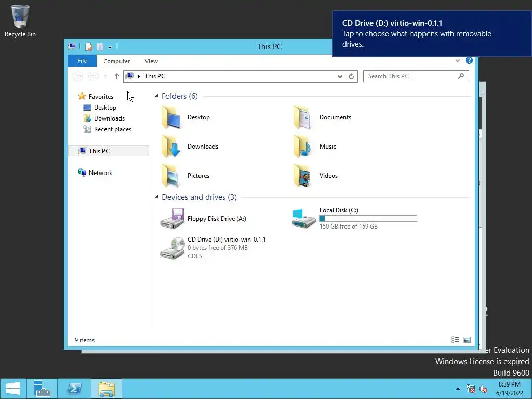Switch to Details view in status bar
This screenshot has width=532, height=399.
click(455, 340)
